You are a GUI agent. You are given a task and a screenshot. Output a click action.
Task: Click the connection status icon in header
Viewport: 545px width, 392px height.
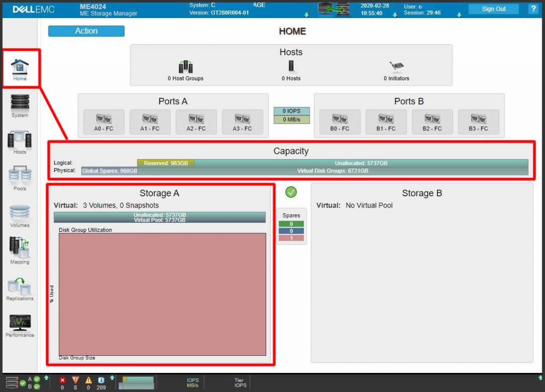[333, 9]
